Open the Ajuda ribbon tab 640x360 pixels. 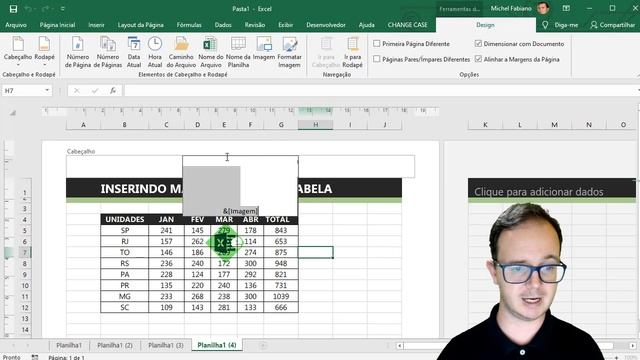[366, 25]
